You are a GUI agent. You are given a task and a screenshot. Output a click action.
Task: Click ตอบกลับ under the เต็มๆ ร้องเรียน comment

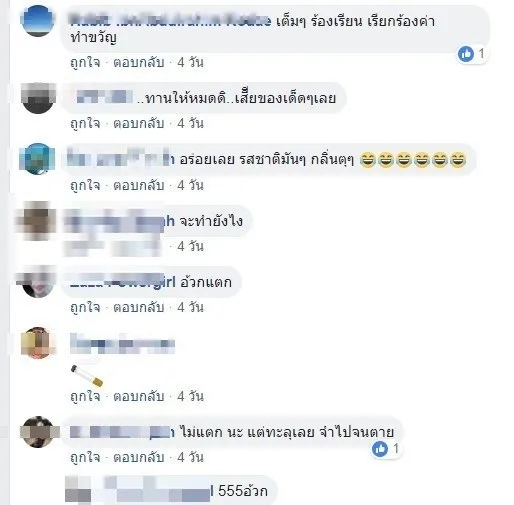click(x=139, y=62)
